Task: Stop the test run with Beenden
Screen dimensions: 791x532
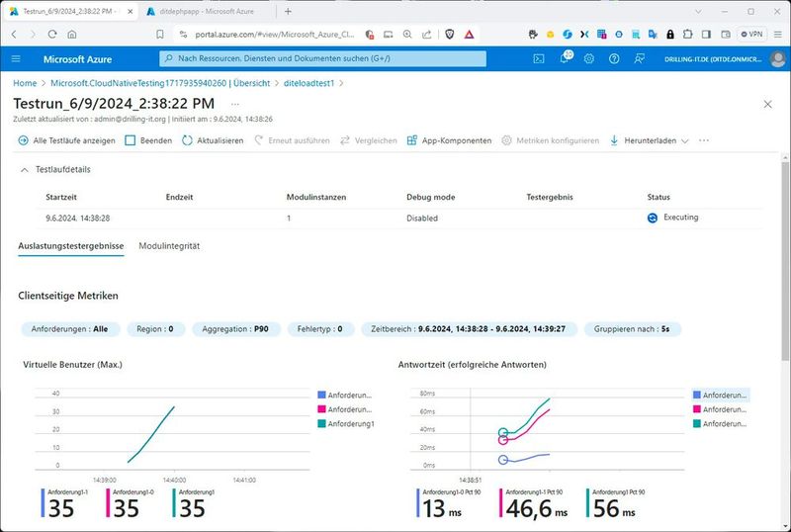Action: click(148, 140)
